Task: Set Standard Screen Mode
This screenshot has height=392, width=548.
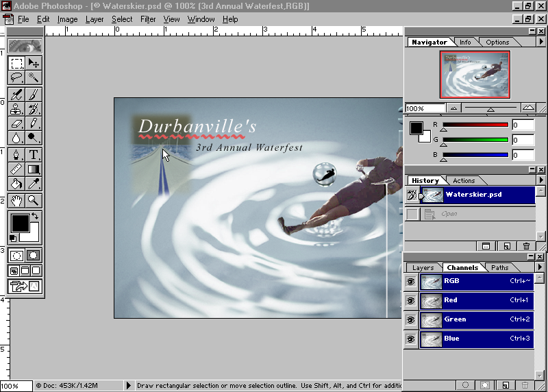Action: (14, 271)
